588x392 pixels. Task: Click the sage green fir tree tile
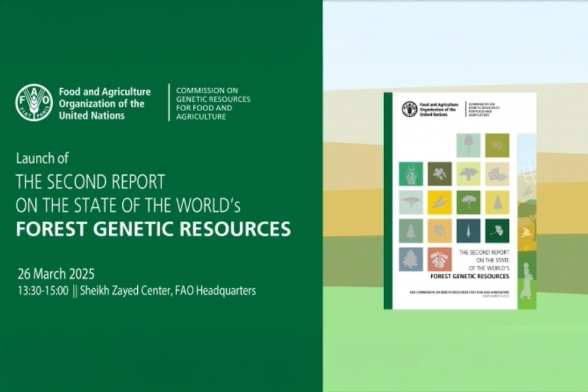click(x=411, y=231)
